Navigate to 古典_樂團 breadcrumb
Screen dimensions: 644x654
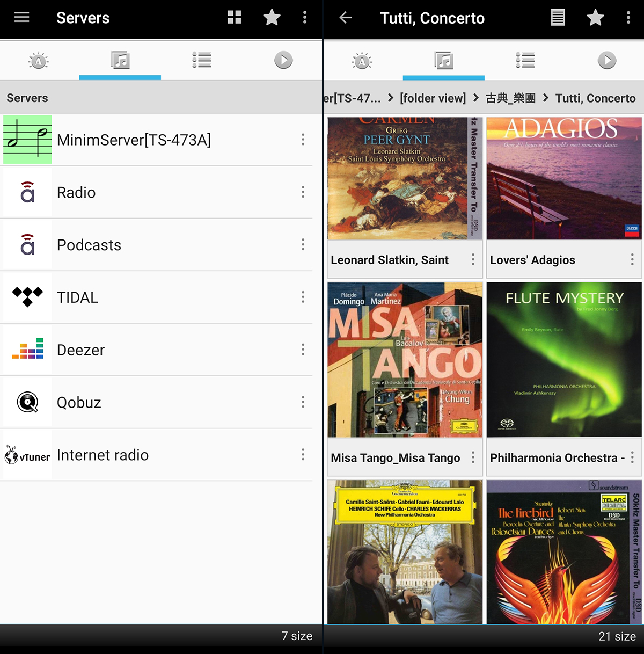pos(510,98)
